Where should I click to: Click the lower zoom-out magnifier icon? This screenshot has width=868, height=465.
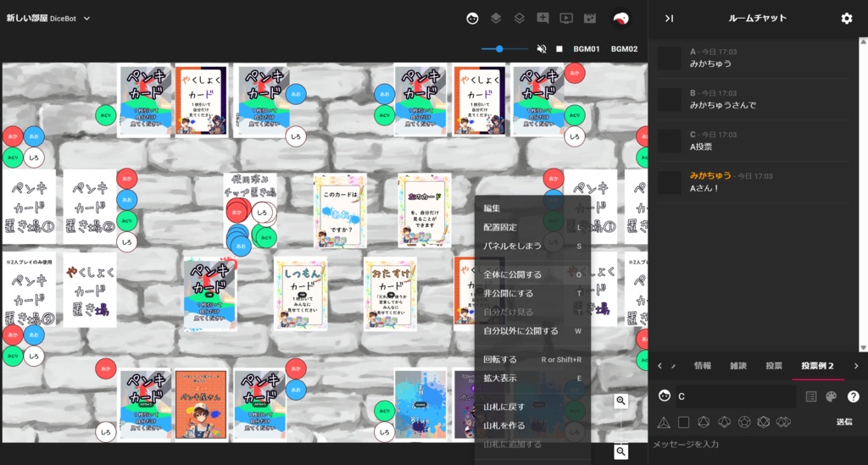(621, 451)
